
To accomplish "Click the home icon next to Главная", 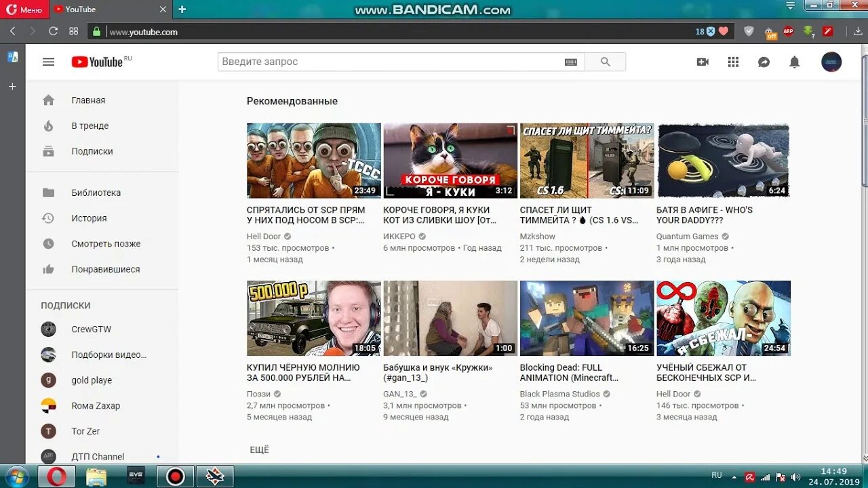I will pyautogui.click(x=48, y=100).
